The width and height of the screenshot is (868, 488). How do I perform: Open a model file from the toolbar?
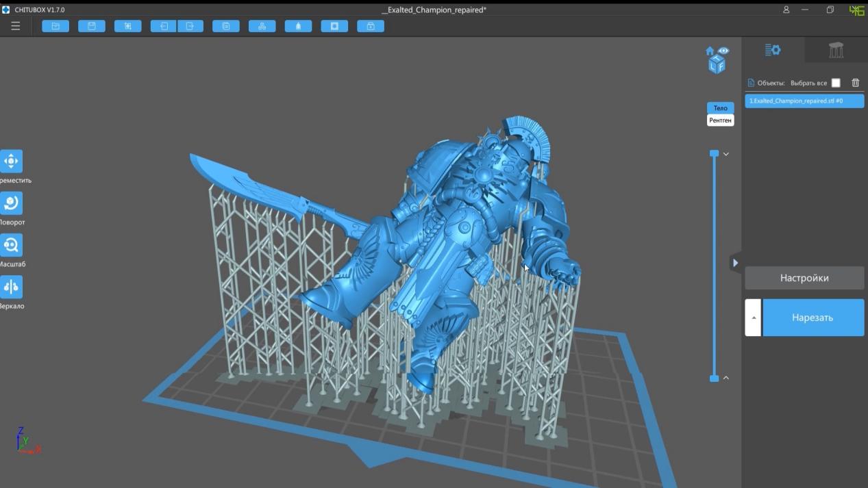(x=55, y=25)
